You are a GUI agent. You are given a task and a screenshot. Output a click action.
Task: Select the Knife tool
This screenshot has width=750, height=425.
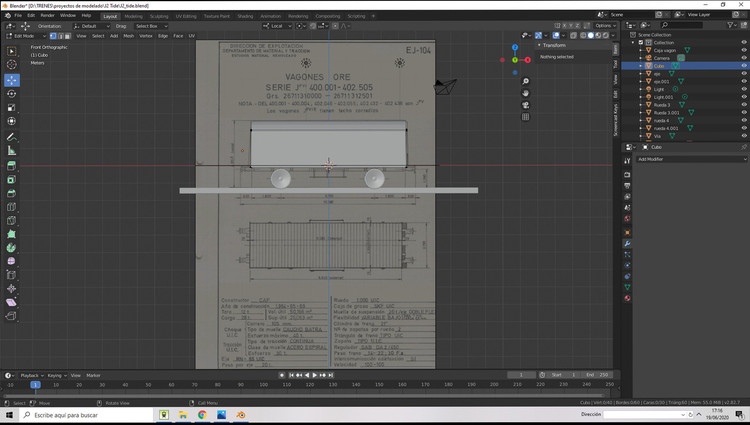point(12,220)
